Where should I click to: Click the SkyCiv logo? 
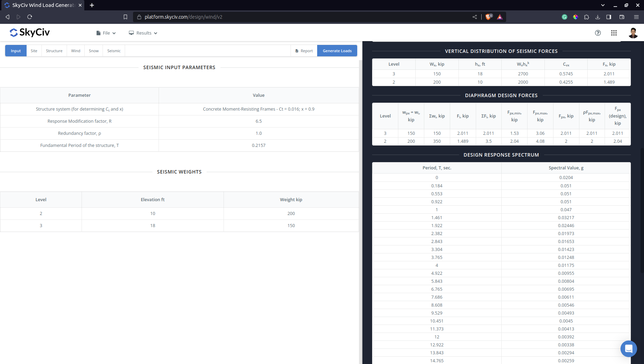tap(29, 32)
